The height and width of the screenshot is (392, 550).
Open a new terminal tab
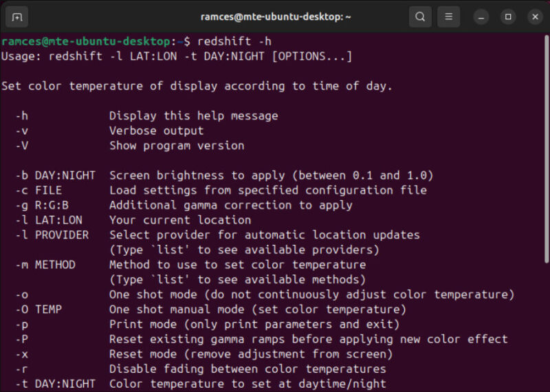pos(16,17)
